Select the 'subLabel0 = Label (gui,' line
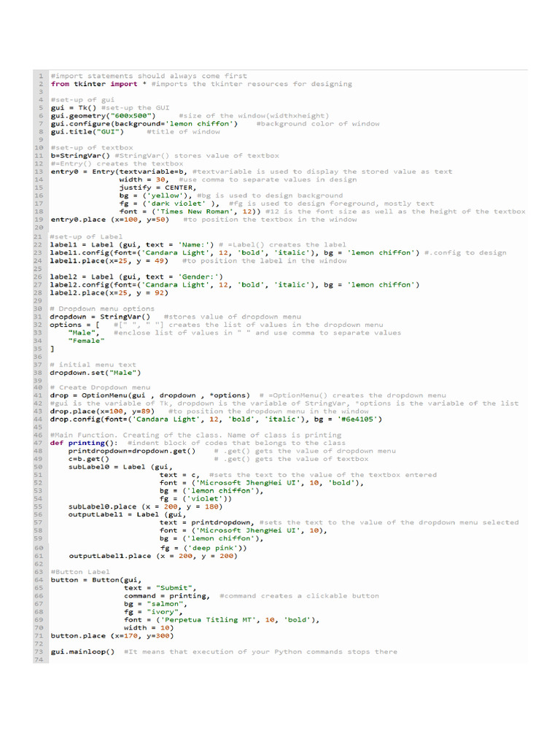Image resolution: width=560 pixels, height=747 pixels. pyautogui.click(x=120, y=467)
